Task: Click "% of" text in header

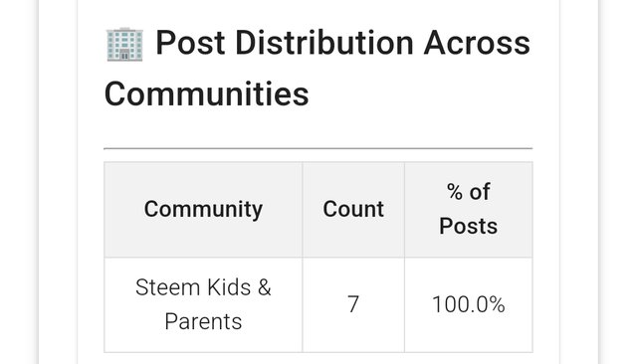Action: click(469, 192)
